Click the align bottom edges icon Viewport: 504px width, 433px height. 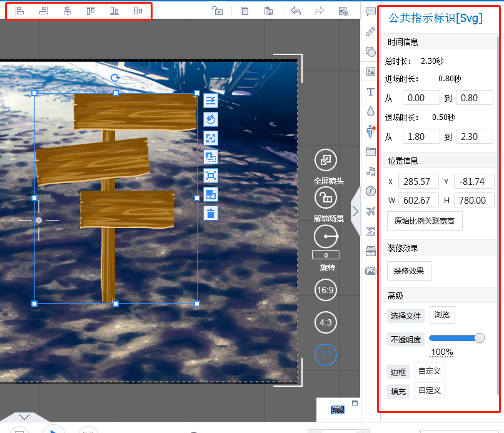point(114,11)
